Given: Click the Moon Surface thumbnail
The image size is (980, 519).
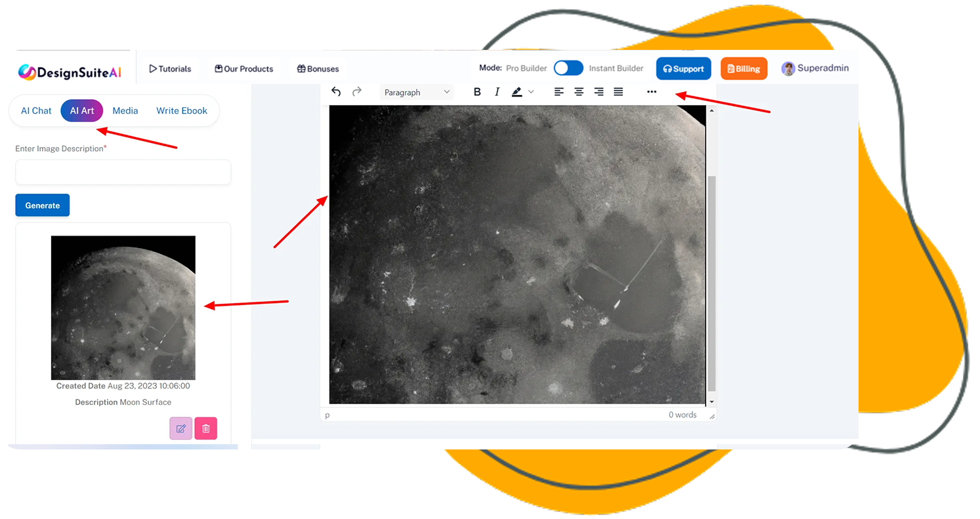Looking at the screenshot, I should 123,308.
